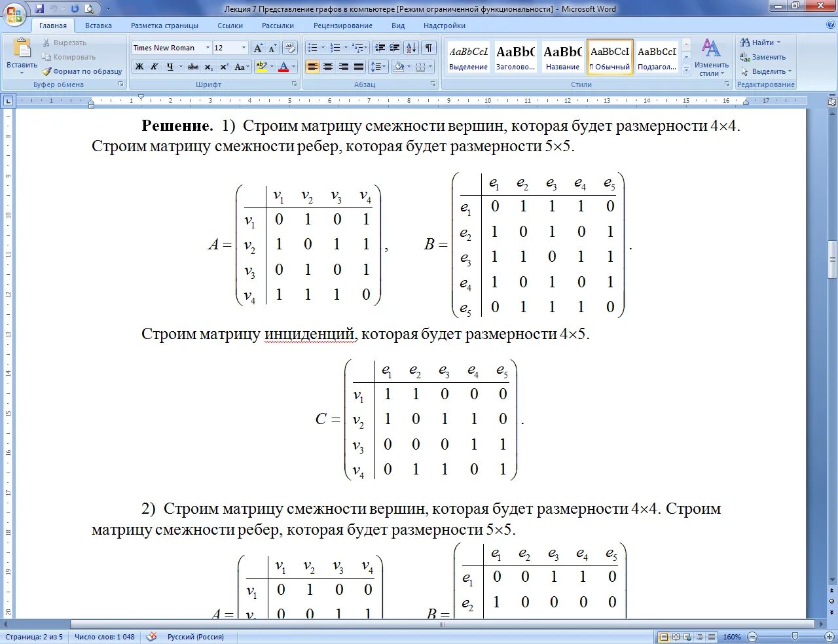Screen dimensions: 838x644
Task: Click Копировать in clipboard group
Action: point(69,57)
